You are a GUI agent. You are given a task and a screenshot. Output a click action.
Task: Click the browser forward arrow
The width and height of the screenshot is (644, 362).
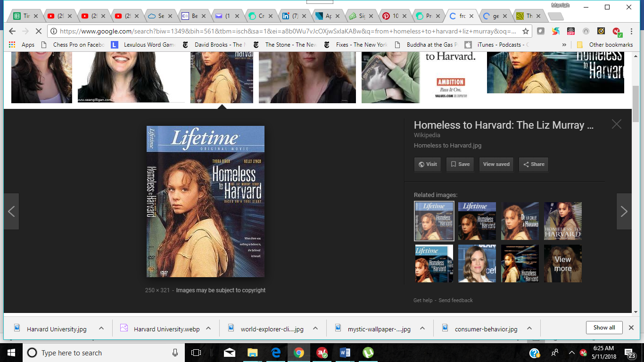tap(25, 31)
